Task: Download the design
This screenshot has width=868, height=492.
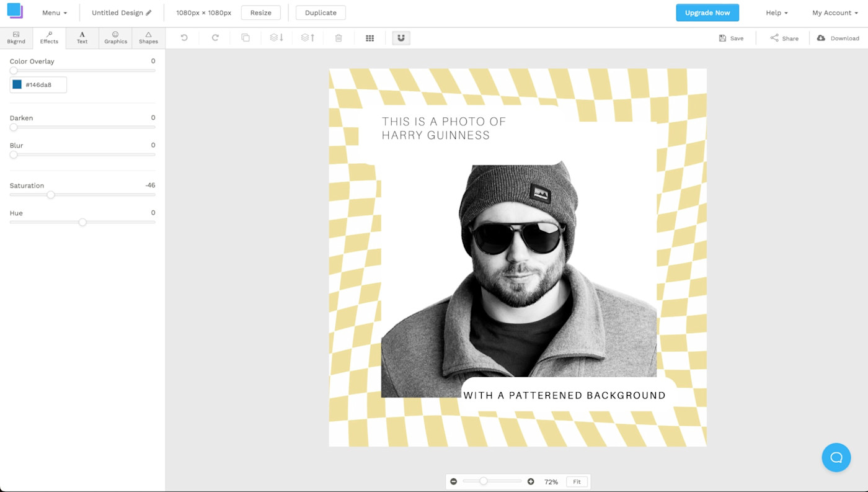Action: 838,38
